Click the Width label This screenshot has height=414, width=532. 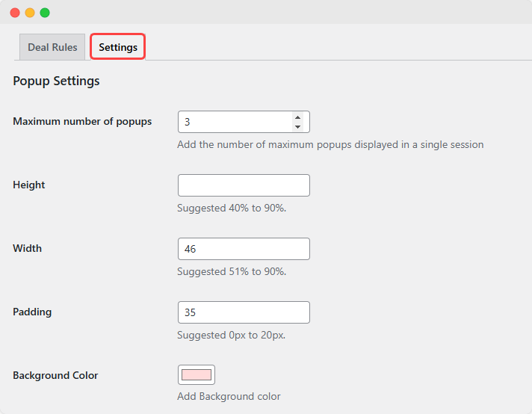point(28,248)
